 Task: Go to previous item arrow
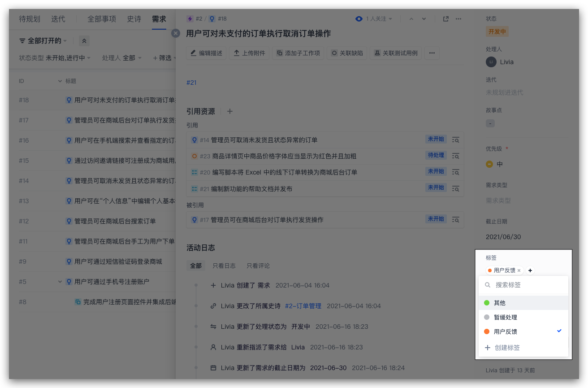click(x=411, y=19)
